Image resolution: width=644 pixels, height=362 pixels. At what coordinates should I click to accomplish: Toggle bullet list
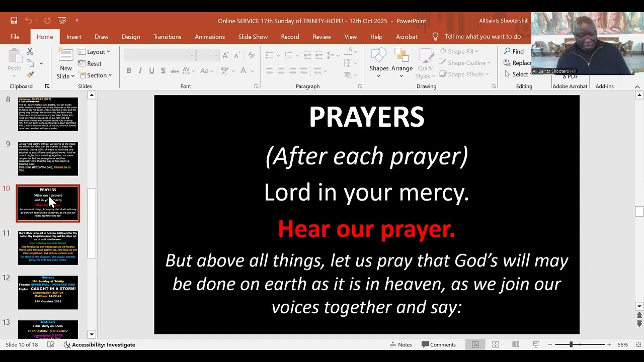[x=270, y=55]
